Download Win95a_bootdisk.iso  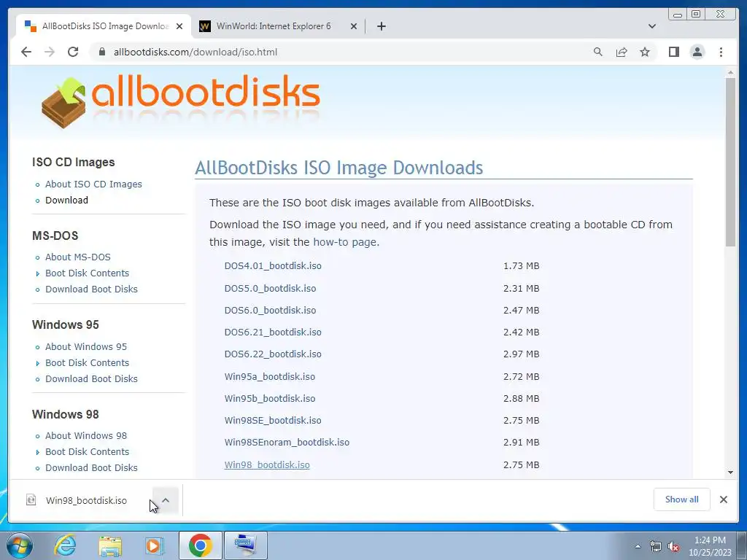point(270,376)
